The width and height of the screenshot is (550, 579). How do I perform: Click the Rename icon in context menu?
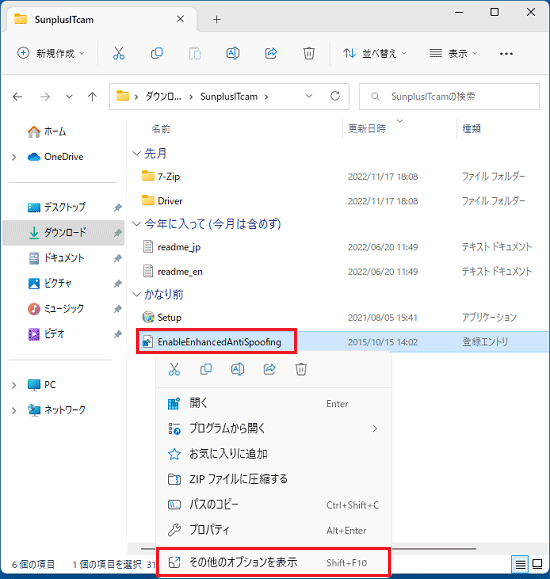click(238, 369)
